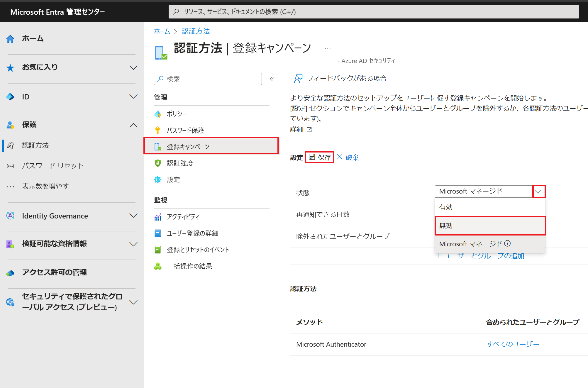
Task: Click the 破棄 button
Action: 348,157
